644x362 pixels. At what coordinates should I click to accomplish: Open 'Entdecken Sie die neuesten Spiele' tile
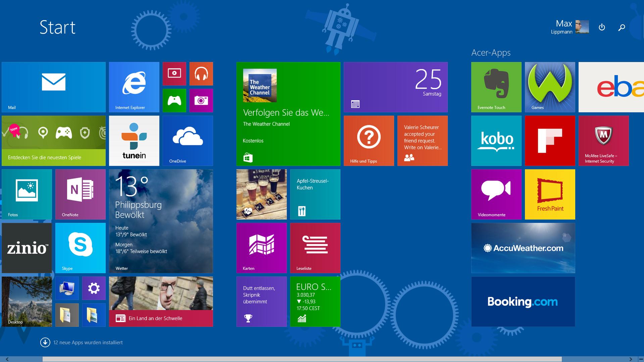click(x=54, y=141)
